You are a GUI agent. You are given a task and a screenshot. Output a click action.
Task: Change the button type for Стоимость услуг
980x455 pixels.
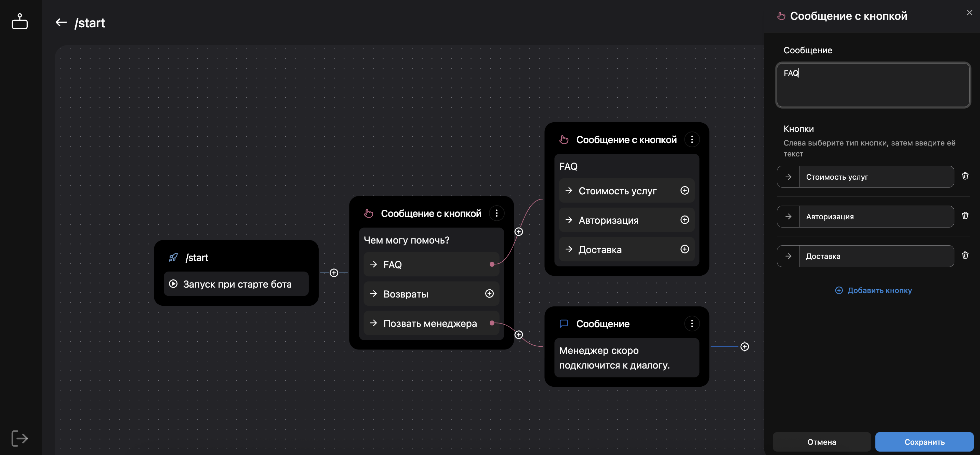pyautogui.click(x=788, y=177)
